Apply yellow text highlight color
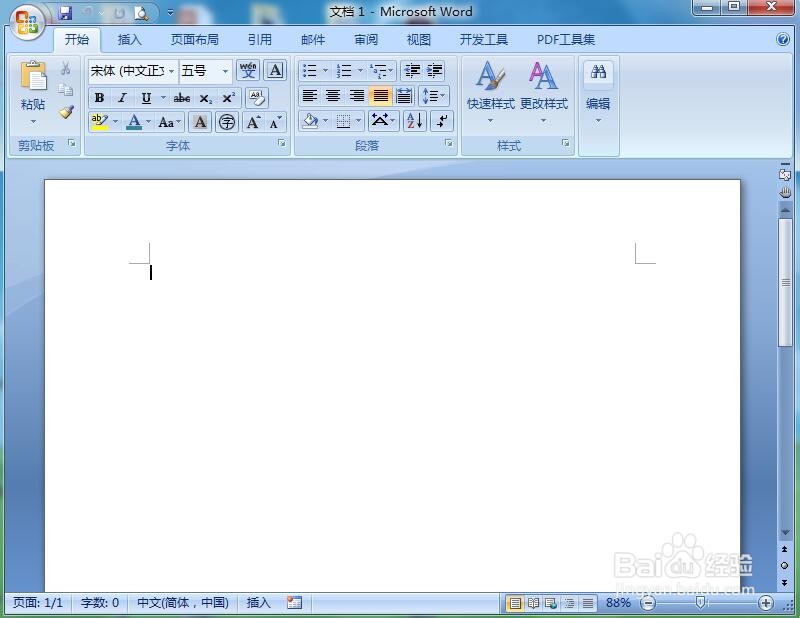The width and height of the screenshot is (800, 618). (99, 121)
